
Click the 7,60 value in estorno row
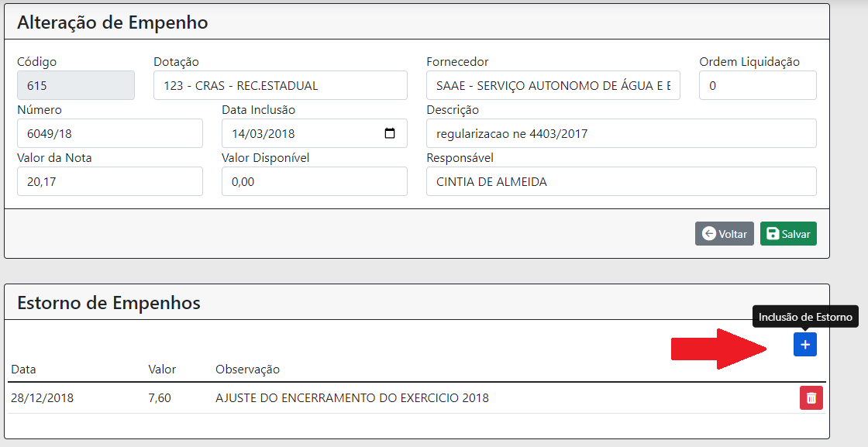(160, 398)
